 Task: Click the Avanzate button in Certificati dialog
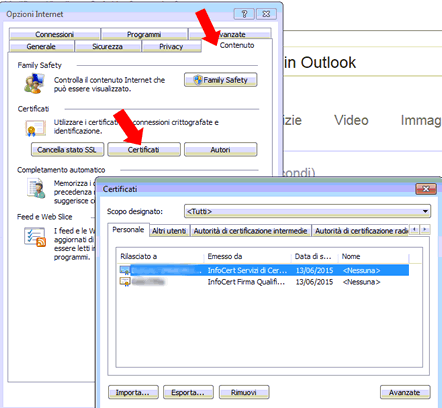pyautogui.click(x=405, y=392)
